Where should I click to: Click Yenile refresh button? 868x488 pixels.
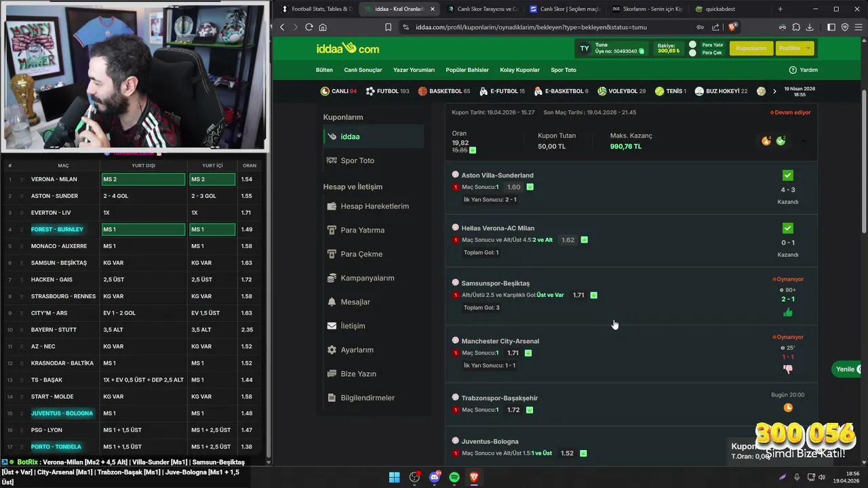point(847,369)
